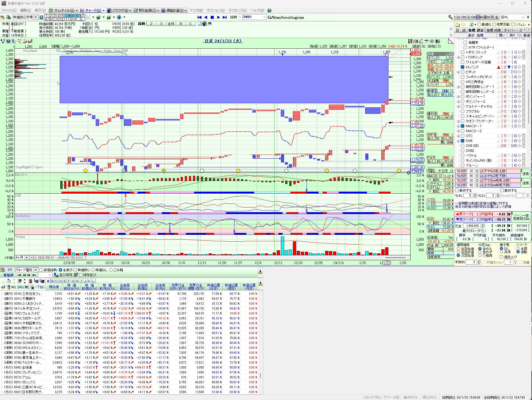
Task: Click the wrench settings icon
Action: pyautogui.click(x=450, y=17)
